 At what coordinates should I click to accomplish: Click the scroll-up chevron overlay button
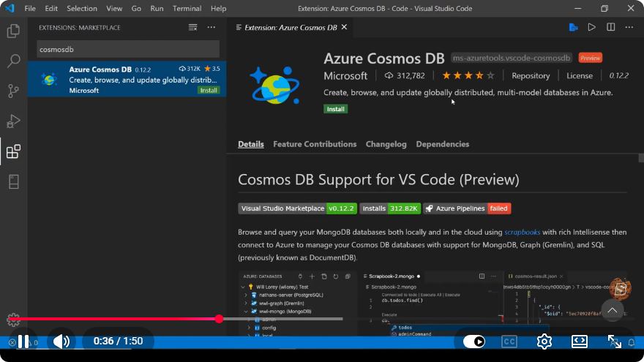point(612,310)
